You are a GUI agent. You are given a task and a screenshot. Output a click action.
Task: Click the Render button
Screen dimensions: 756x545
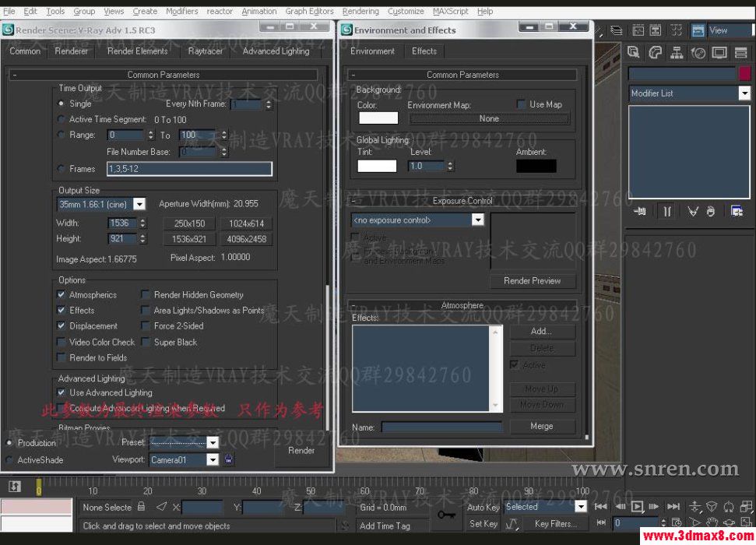coord(301,451)
